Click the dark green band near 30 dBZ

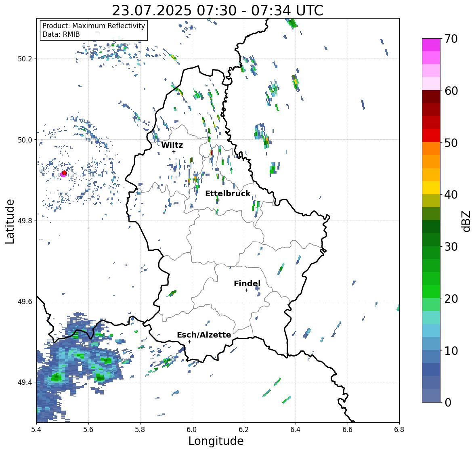click(431, 240)
